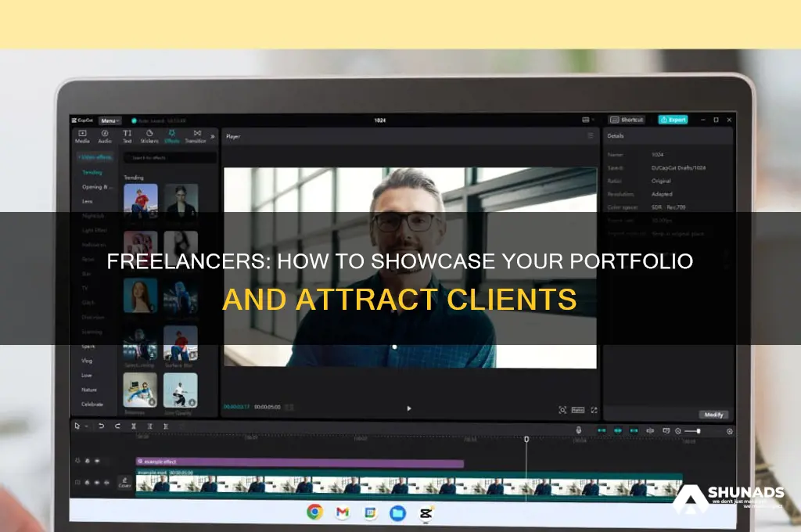Open the Stickers tab
Image resolution: width=801 pixels, height=532 pixels.
149,136
